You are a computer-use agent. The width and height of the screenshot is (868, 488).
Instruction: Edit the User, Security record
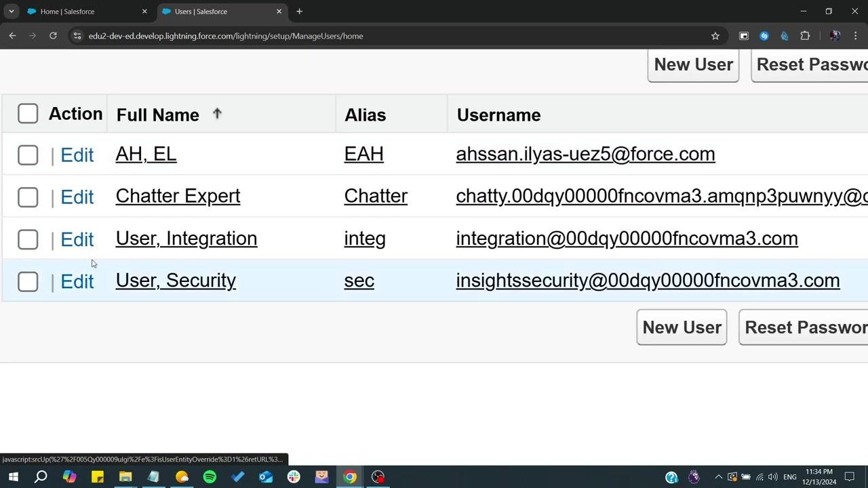click(77, 281)
